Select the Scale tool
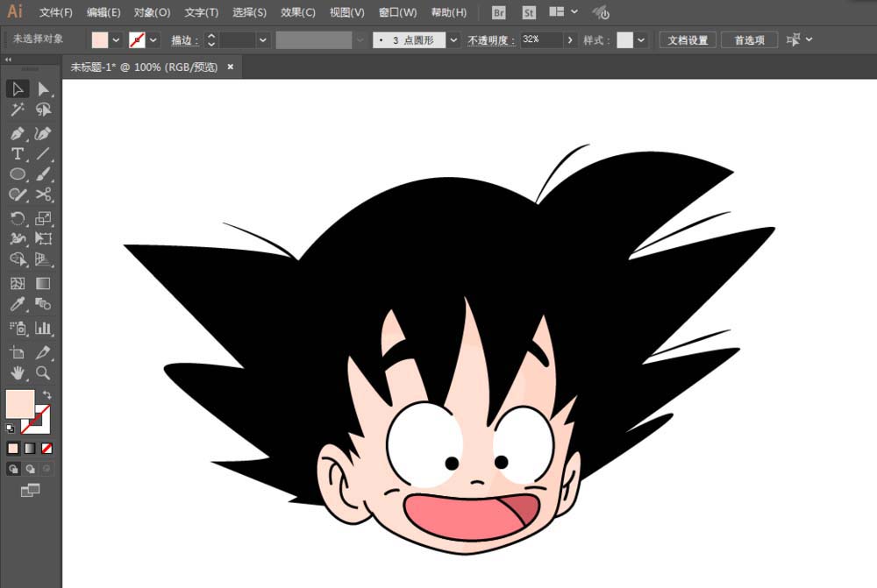Image resolution: width=877 pixels, height=588 pixels. click(x=43, y=218)
